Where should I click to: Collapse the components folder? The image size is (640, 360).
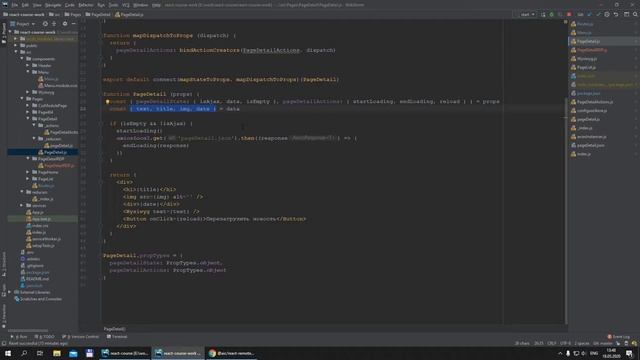(x=22, y=59)
